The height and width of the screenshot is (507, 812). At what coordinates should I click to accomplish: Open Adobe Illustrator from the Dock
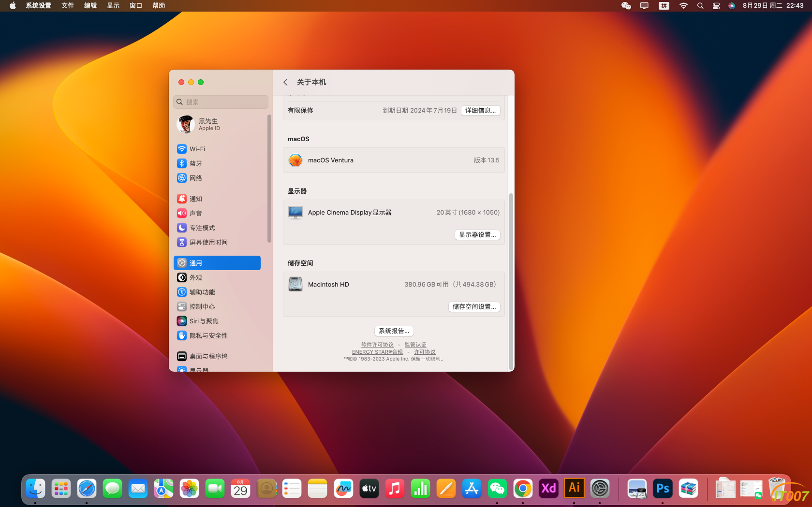574,489
